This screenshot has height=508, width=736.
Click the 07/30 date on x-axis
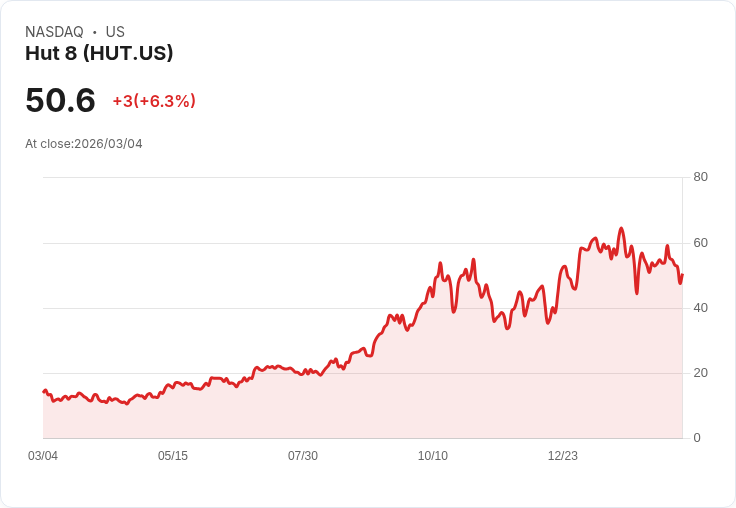[303, 455]
